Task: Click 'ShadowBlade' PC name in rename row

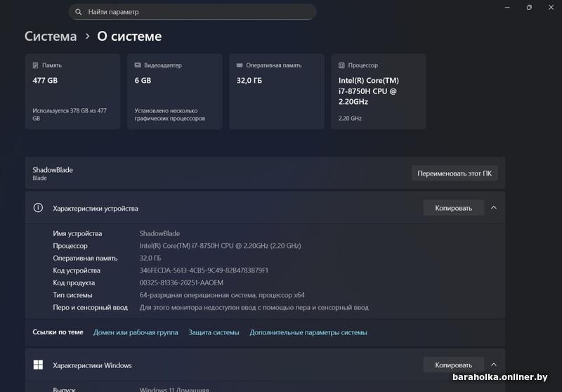Action: tap(53, 170)
